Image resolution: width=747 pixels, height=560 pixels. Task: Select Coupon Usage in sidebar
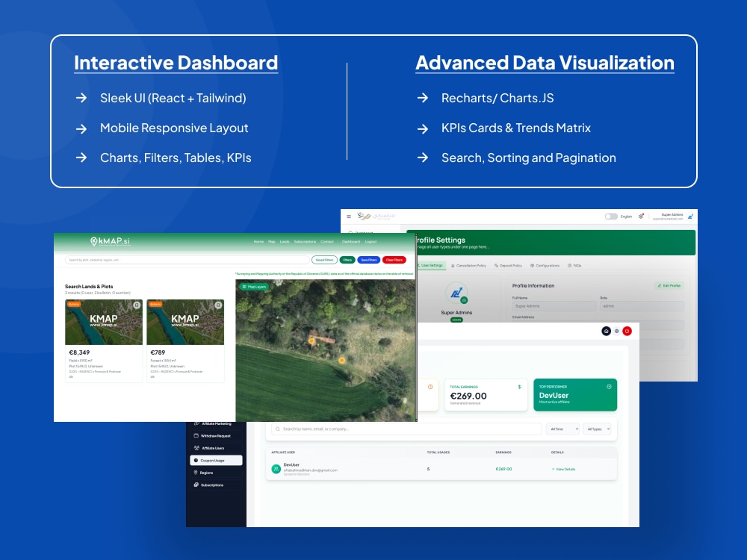coord(217,461)
